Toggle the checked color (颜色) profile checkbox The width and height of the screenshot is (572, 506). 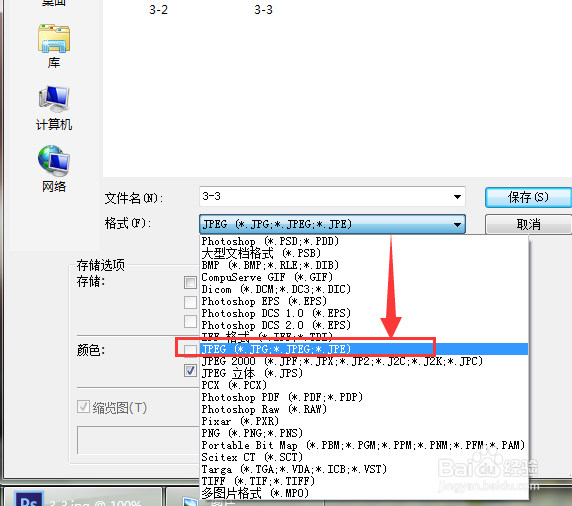coord(190,371)
